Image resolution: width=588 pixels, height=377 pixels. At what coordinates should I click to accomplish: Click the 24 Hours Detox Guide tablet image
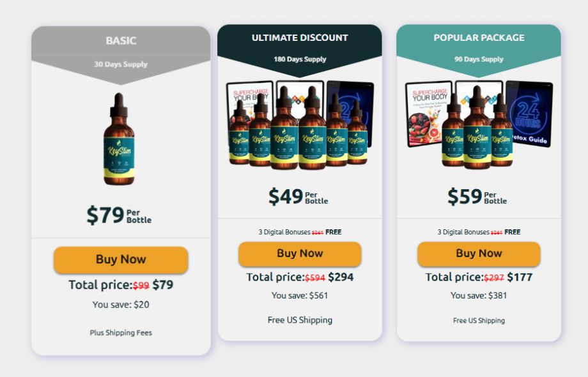tap(530, 112)
